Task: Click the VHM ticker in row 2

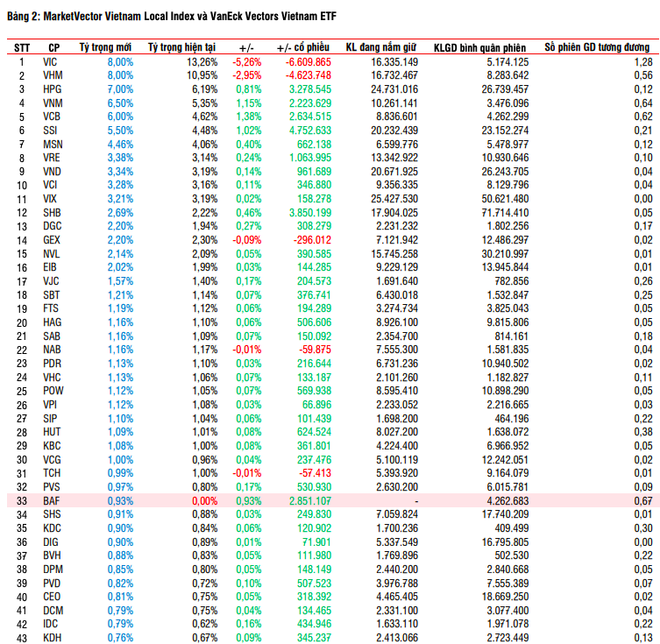Action: (x=52, y=76)
